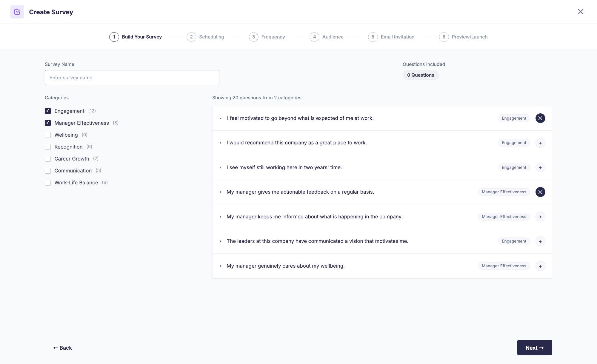Open the Frequency step
The height and width of the screenshot is (364, 597).
(267, 37)
